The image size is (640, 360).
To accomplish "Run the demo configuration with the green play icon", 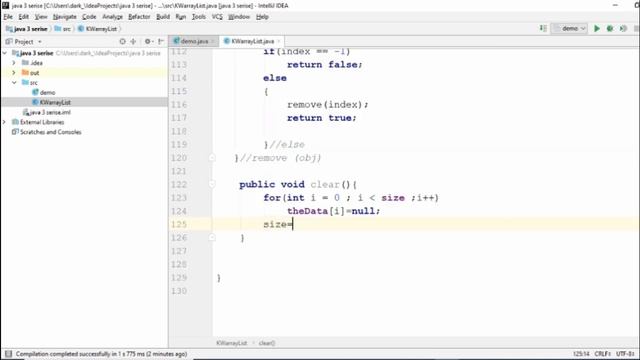I will 597,29.
